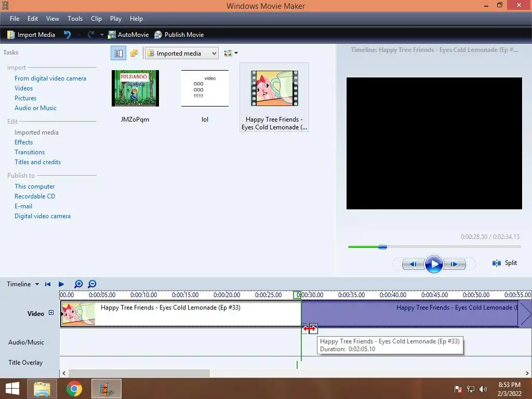
Task: Play the preview monitor video
Action: point(434,264)
